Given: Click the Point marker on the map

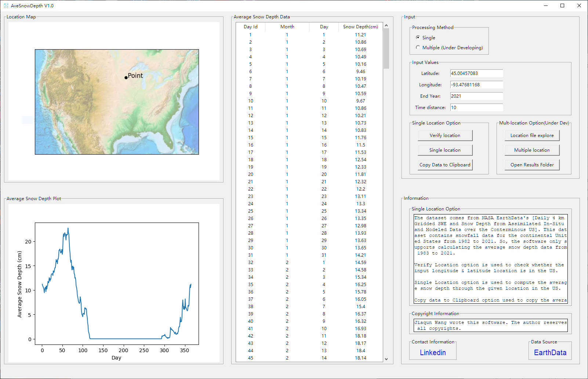Looking at the screenshot, I should point(126,77).
